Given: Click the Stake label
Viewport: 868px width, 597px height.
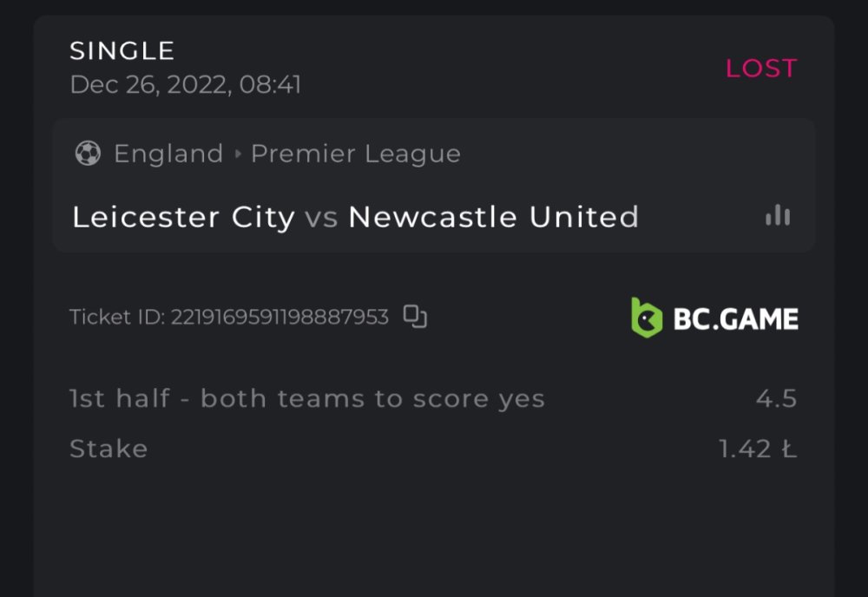Looking at the screenshot, I should tap(108, 449).
